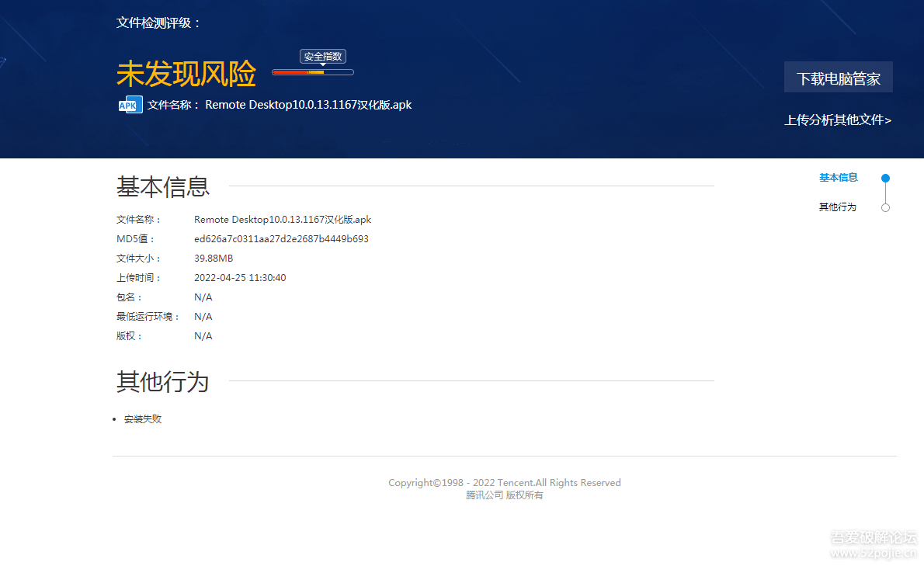Viewport: 924px width, 566px height.
Task: Click the blue APK file type icon
Action: (x=130, y=104)
